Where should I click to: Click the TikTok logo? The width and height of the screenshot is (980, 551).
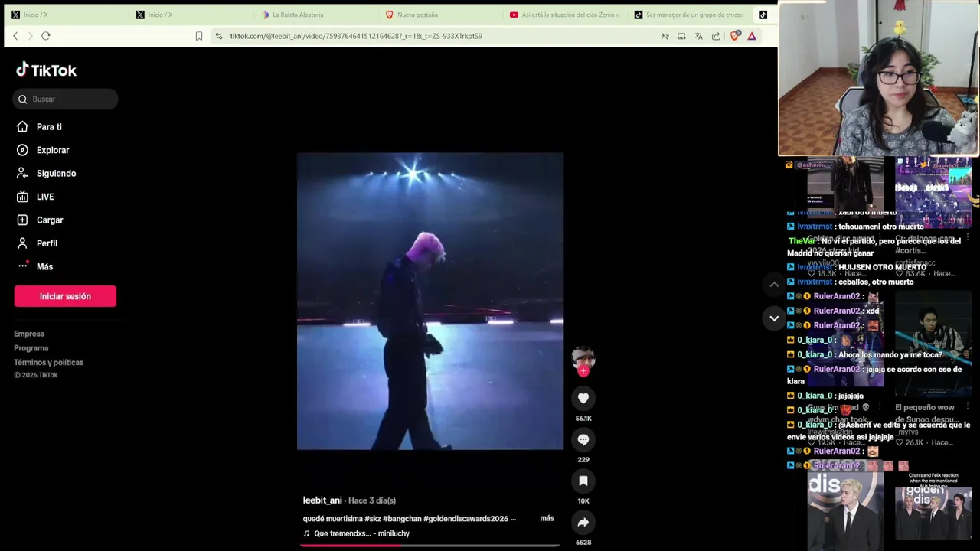click(x=47, y=70)
